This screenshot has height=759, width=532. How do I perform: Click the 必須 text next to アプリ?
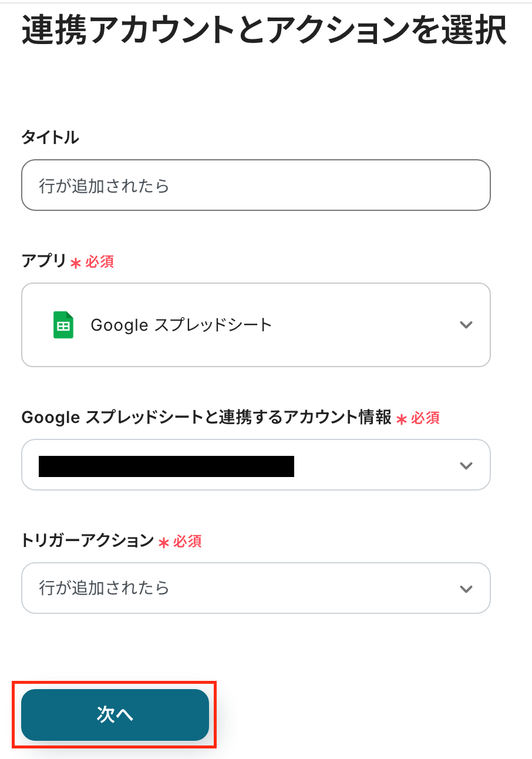coord(100,262)
